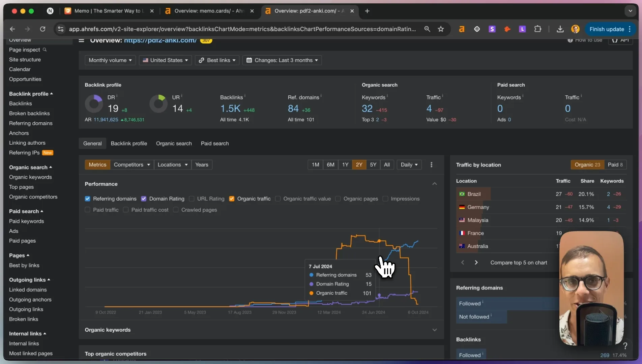The image size is (642, 364).
Task: Open the Daily interval dropdown
Action: click(x=409, y=164)
